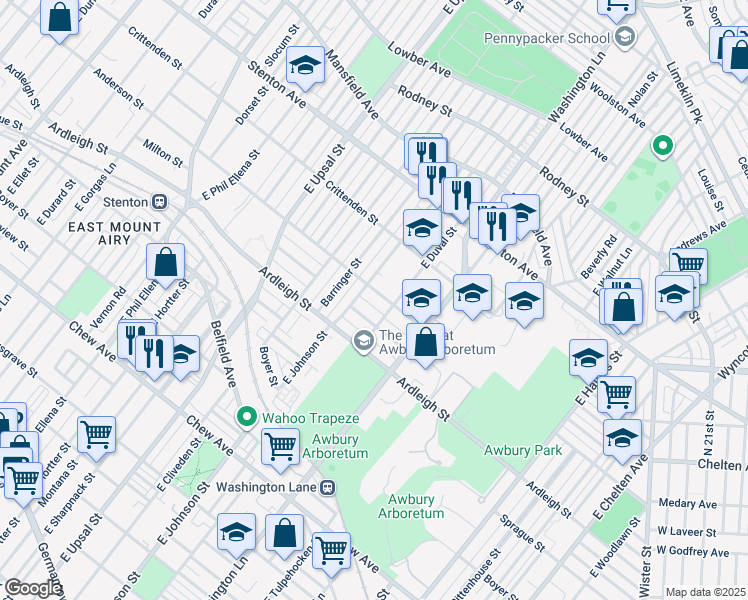Select the shopping bag marker by E Hortter St
The image size is (748, 600).
(x=166, y=265)
